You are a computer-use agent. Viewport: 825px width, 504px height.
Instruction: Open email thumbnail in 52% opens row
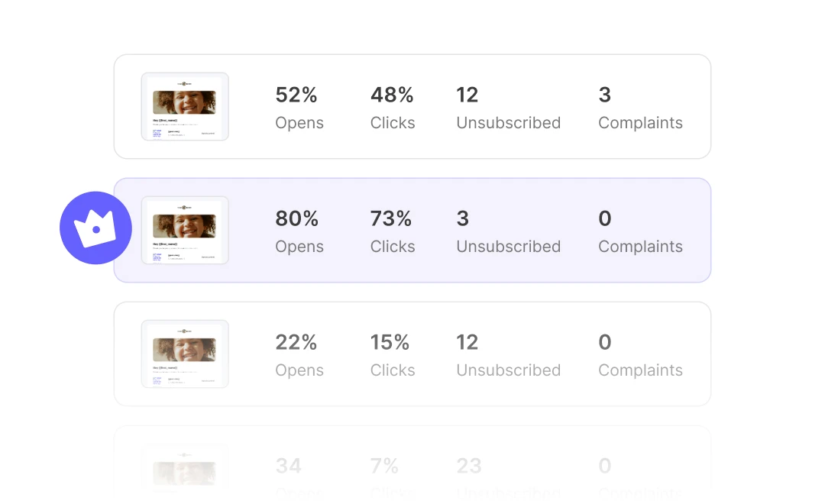[x=185, y=106]
